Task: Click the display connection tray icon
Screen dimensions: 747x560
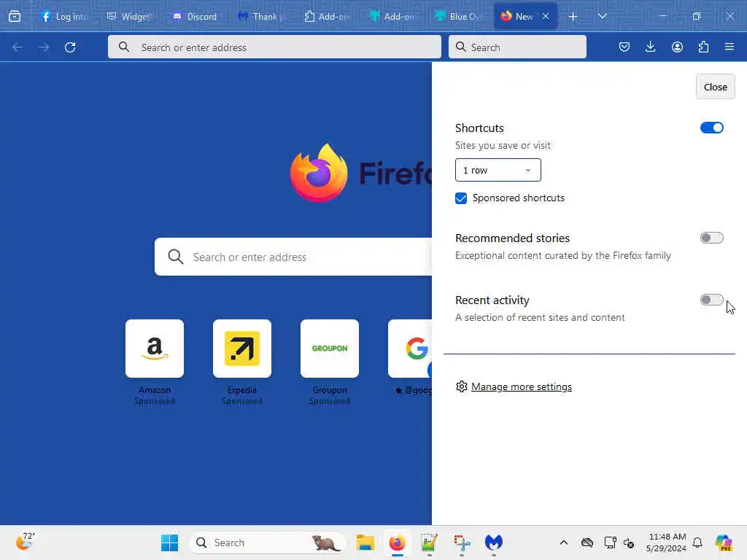Action: (x=610, y=542)
